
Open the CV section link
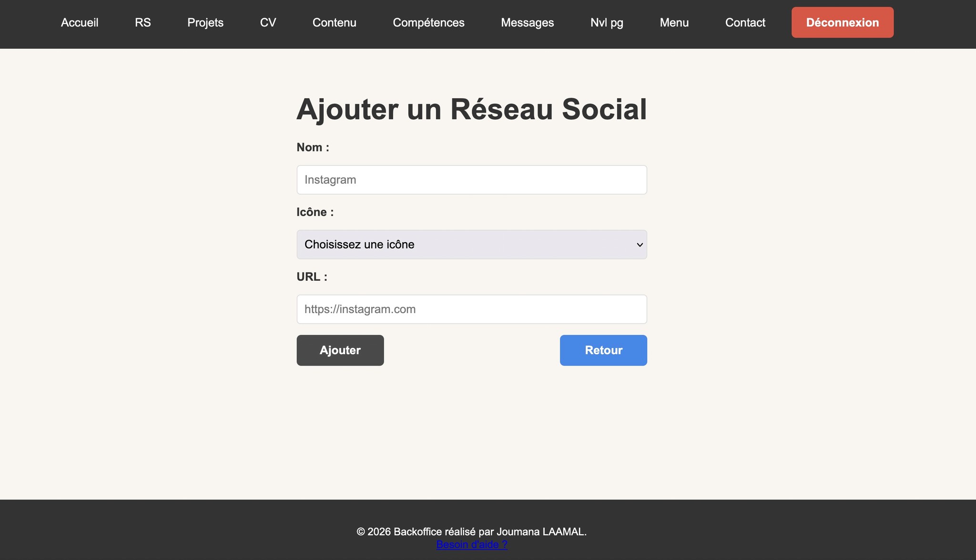[268, 22]
